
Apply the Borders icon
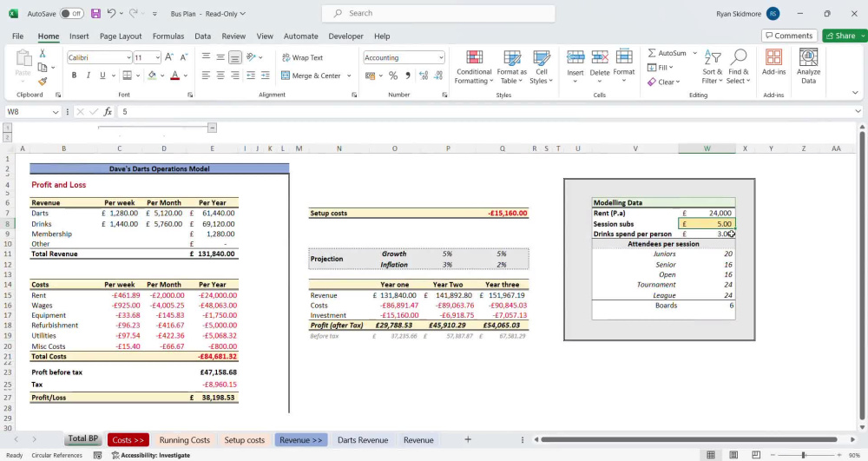pyautogui.click(x=127, y=76)
